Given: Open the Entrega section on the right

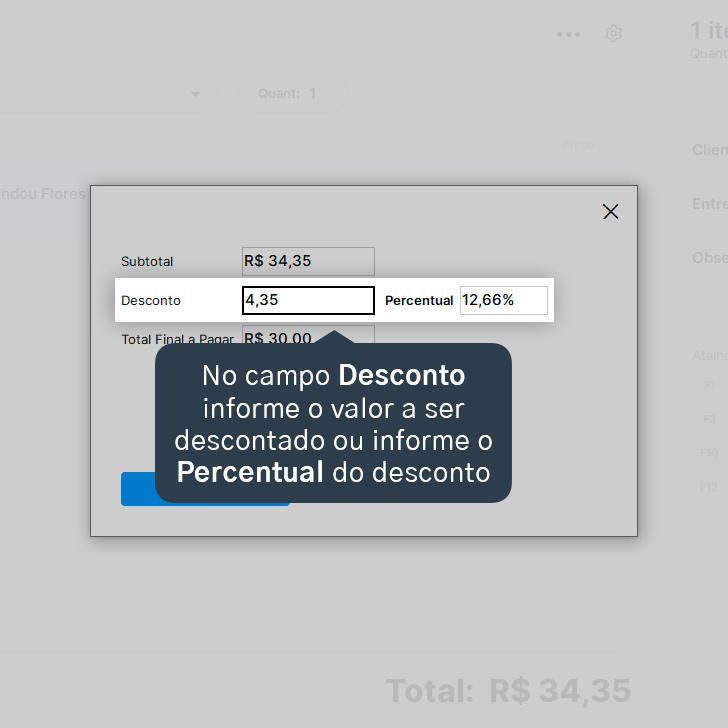Looking at the screenshot, I should (709, 203).
